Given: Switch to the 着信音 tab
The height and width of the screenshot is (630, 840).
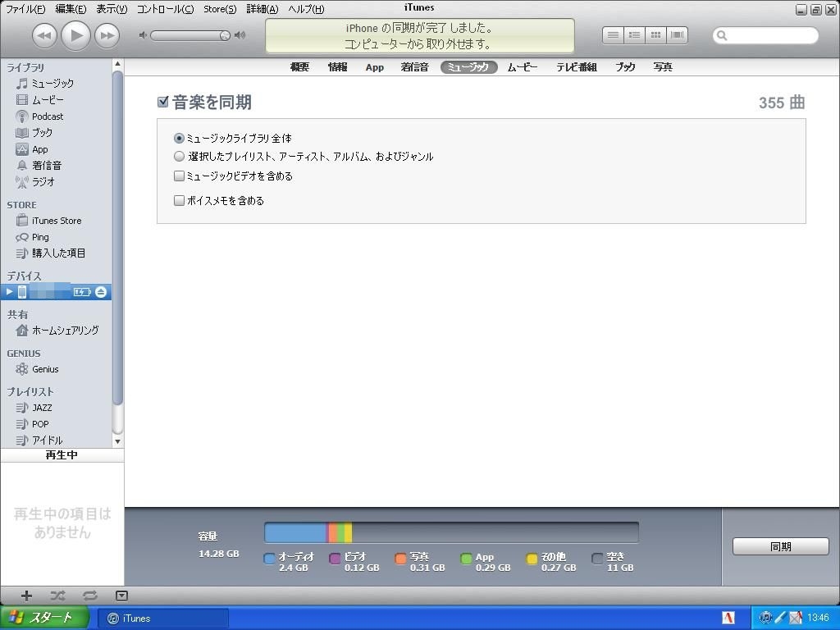Looking at the screenshot, I should pyautogui.click(x=414, y=67).
